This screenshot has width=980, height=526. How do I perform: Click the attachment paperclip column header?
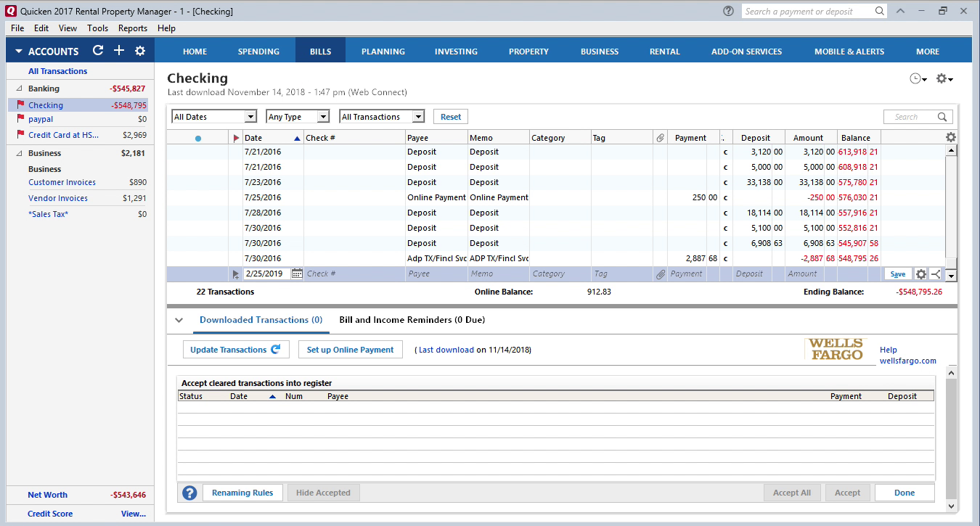point(660,138)
